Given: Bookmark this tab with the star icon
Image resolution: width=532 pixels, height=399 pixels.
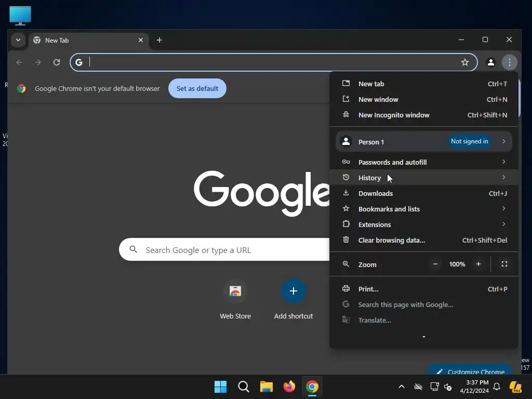Looking at the screenshot, I should click(x=465, y=62).
